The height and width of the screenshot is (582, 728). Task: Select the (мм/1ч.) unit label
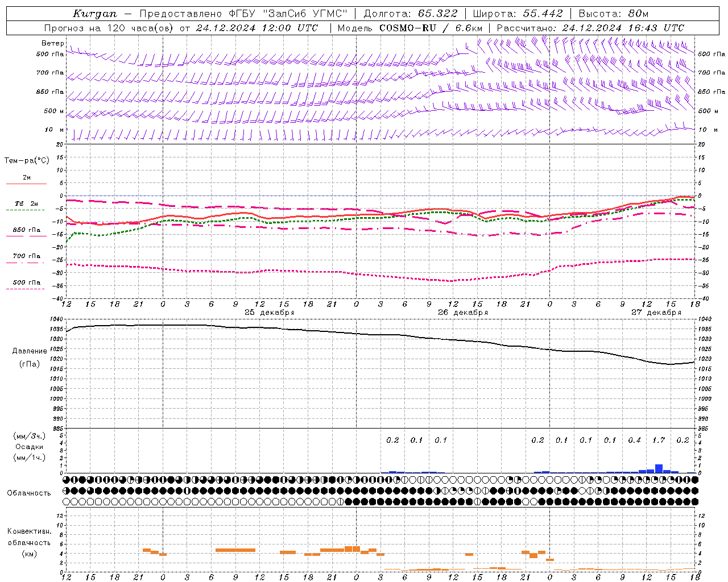coord(30,458)
